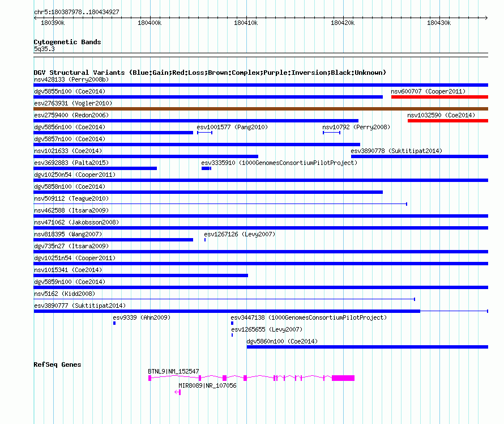Click the 180400k ruler label
Screen dimensions: 504x424
[x=150, y=23]
